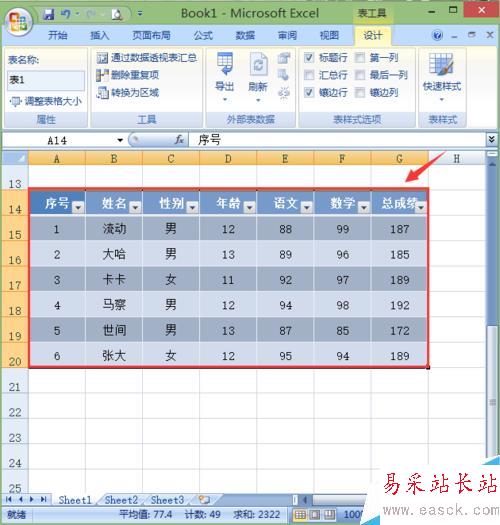Click 转换为区域 convert to range
This screenshot has height=525, width=500.
click(128, 92)
